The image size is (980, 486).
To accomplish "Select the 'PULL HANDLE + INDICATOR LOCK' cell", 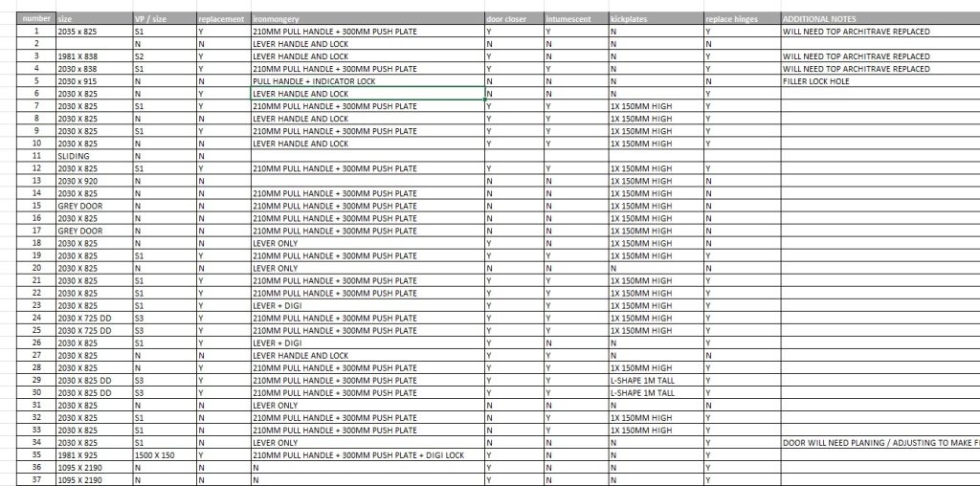I will click(367, 81).
